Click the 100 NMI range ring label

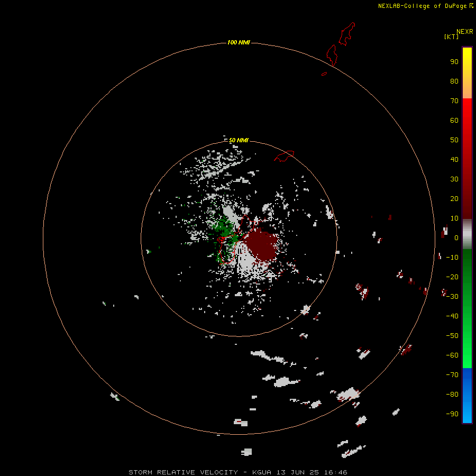(x=239, y=42)
